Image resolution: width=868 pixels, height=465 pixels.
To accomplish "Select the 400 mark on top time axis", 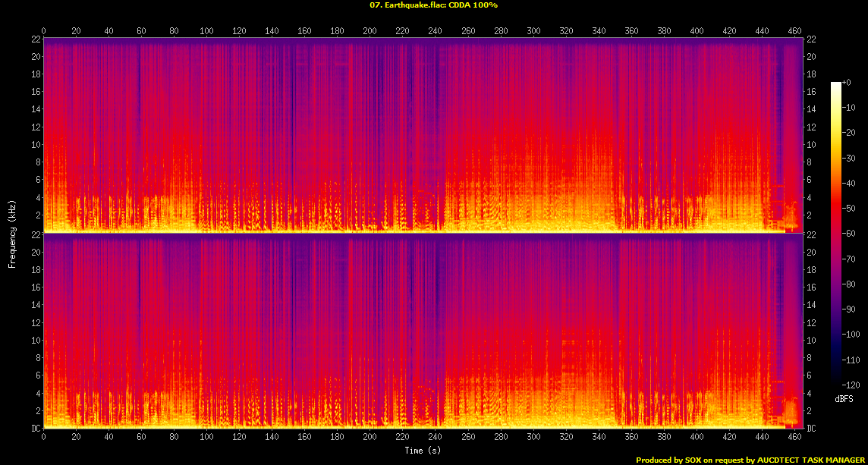I will pyautogui.click(x=696, y=30).
